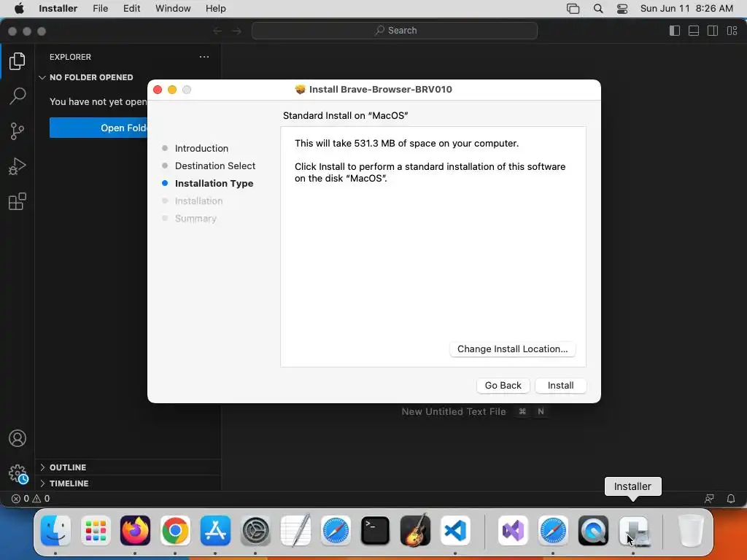Click the Install button
This screenshot has height=560, width=747.
561,385
